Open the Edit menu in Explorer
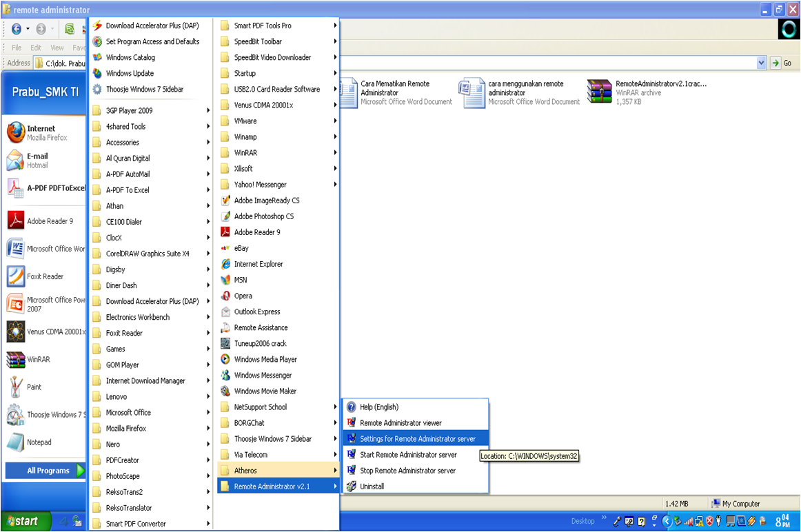The width and height of the screenshot is (801, 532). [x=36, y=48]
